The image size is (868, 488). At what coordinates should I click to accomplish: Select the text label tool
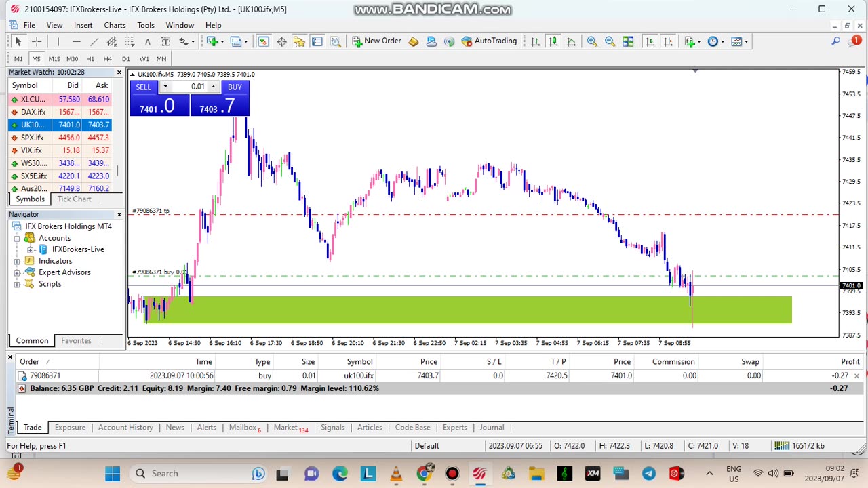point(165,41)
